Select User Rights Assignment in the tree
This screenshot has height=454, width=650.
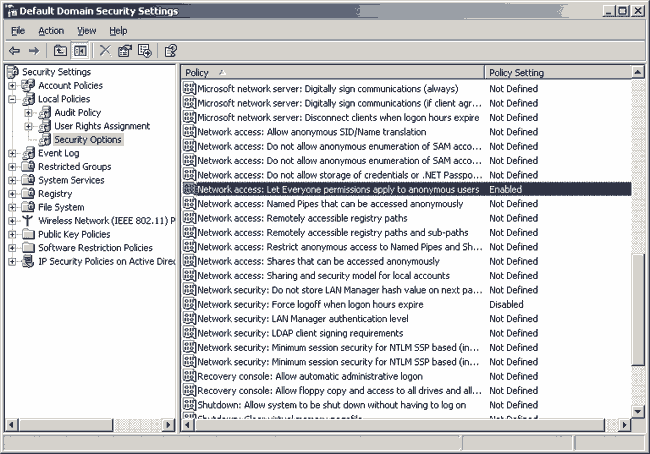(102, 126)
